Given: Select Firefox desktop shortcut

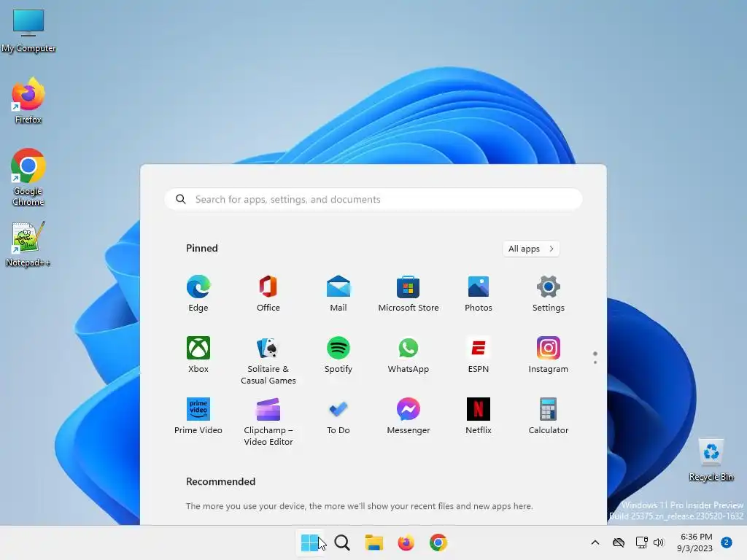Looking at the screenshot, I should click(28, 101).
